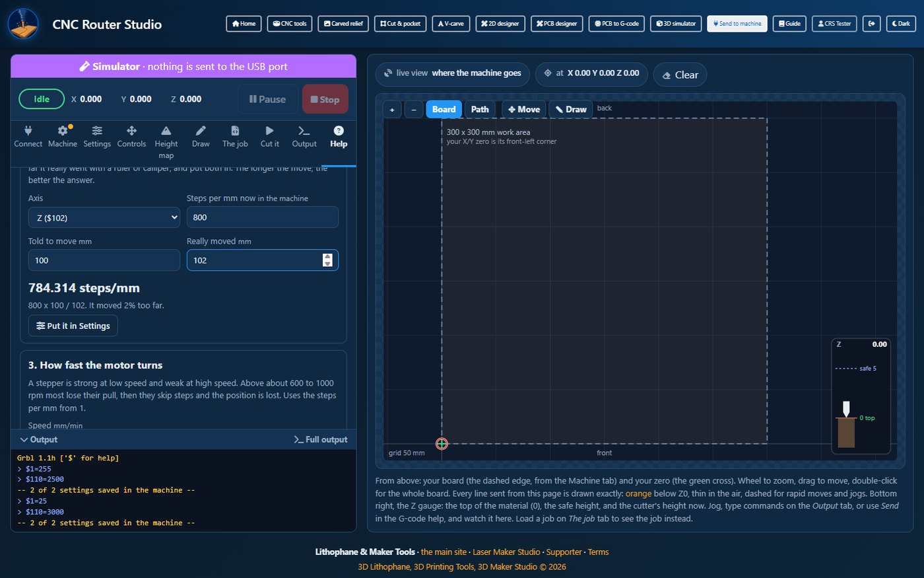Increase Really moved mm with stepper
Viewport: 924px width, 578px height.
coord(327,257)
